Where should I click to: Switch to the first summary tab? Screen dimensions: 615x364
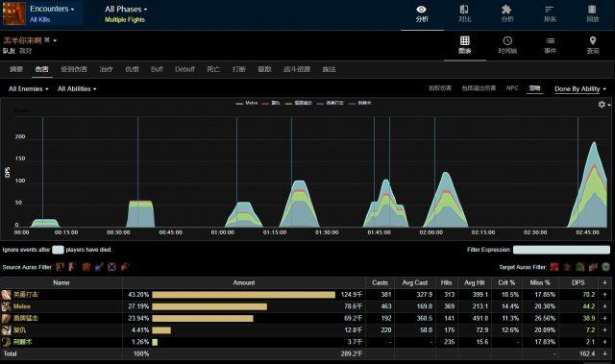pos(16,69)
